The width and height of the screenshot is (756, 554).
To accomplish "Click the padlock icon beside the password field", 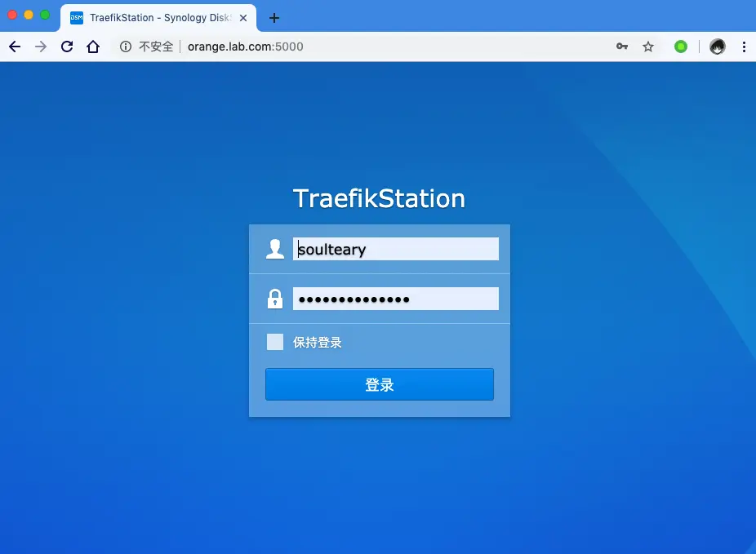I will coord(275,299).
